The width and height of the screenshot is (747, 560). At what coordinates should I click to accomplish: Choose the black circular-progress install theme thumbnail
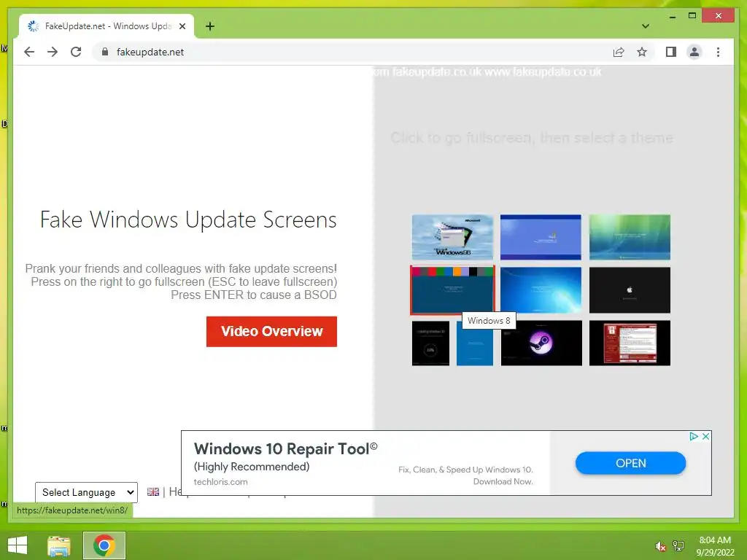[x=430, y=343]
